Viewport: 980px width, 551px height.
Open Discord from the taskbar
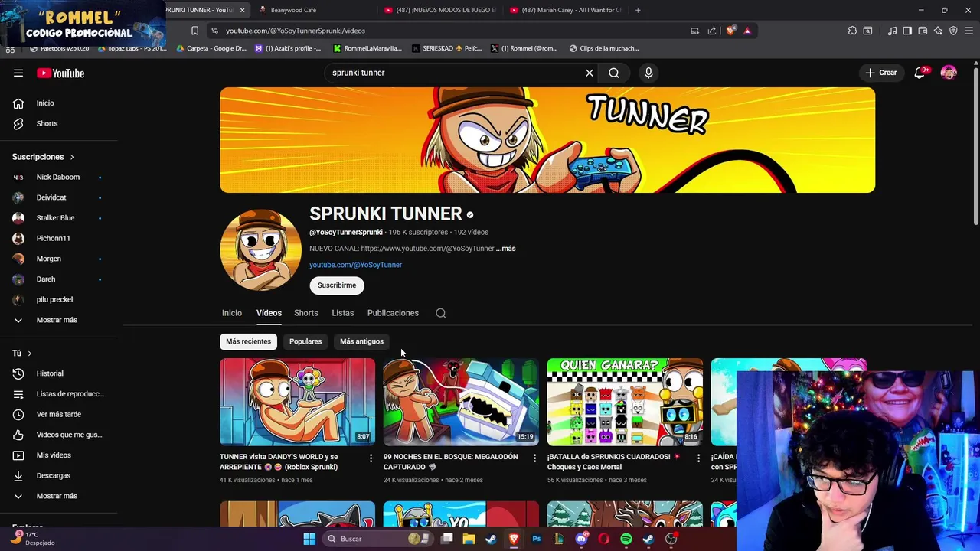coord(581,539)
